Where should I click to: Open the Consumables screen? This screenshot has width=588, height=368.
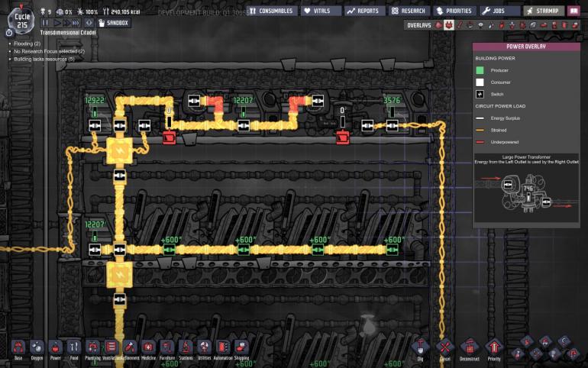tap(271, 11)
